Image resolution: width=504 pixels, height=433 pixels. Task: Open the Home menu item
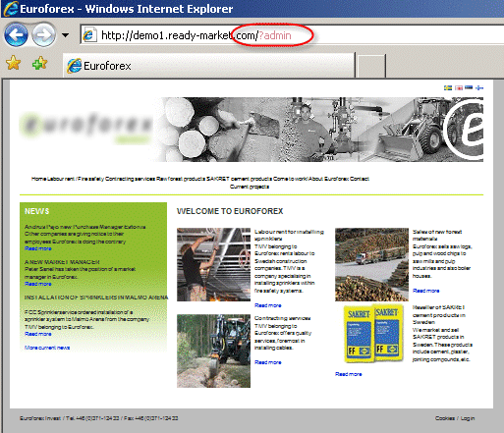[x=38, y=179]
